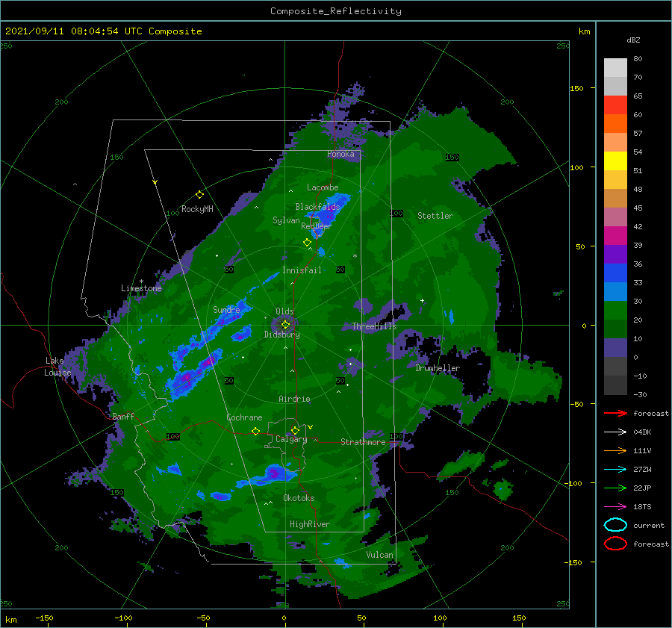Click the 111V legend text

pos(642,450)
